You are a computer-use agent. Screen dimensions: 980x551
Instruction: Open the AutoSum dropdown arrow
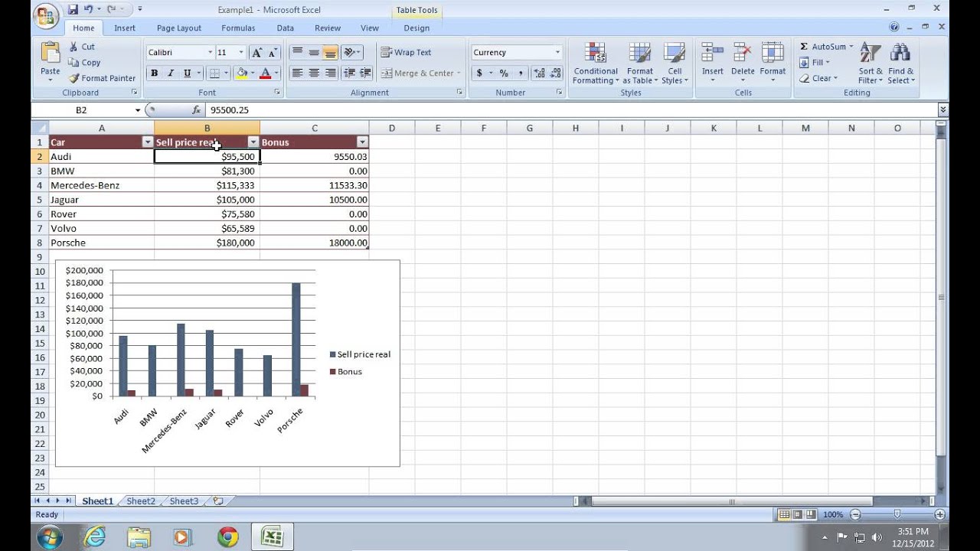click(851, 47)
